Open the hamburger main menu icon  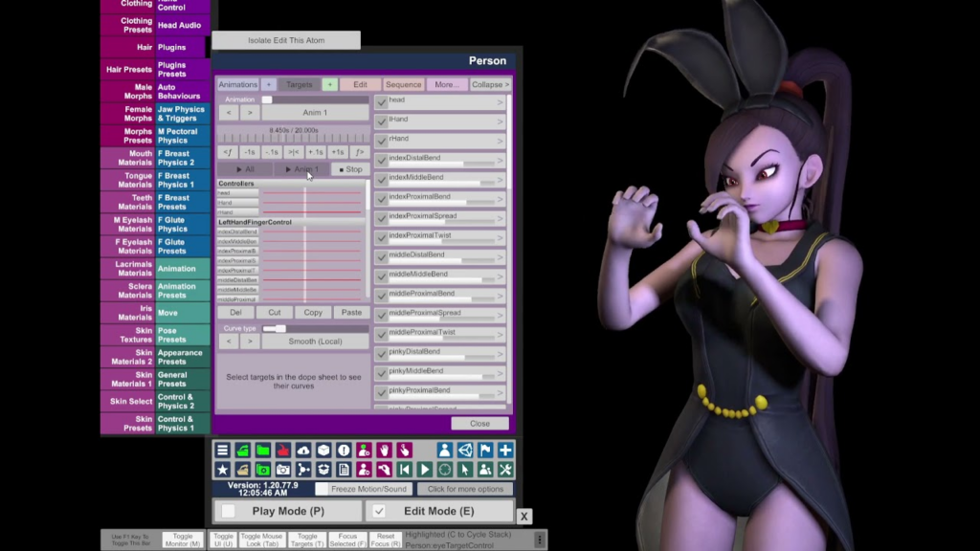[x=222, y=450]
